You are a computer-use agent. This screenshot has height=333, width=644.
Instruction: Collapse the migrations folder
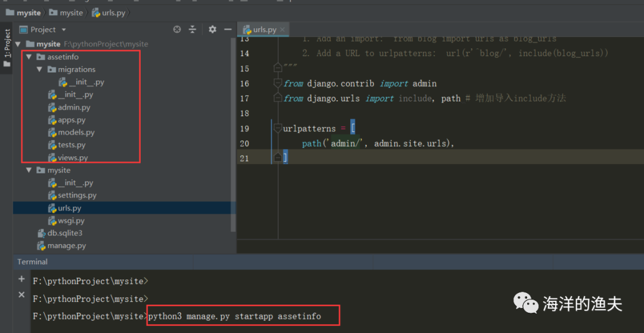pos(39,69)
